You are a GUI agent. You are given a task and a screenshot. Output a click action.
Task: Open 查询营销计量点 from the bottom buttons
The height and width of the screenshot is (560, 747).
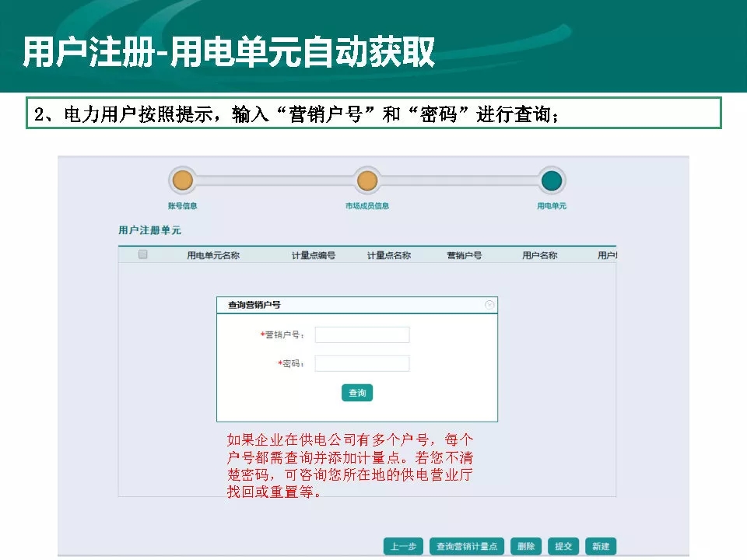click(x=468, y=546)
